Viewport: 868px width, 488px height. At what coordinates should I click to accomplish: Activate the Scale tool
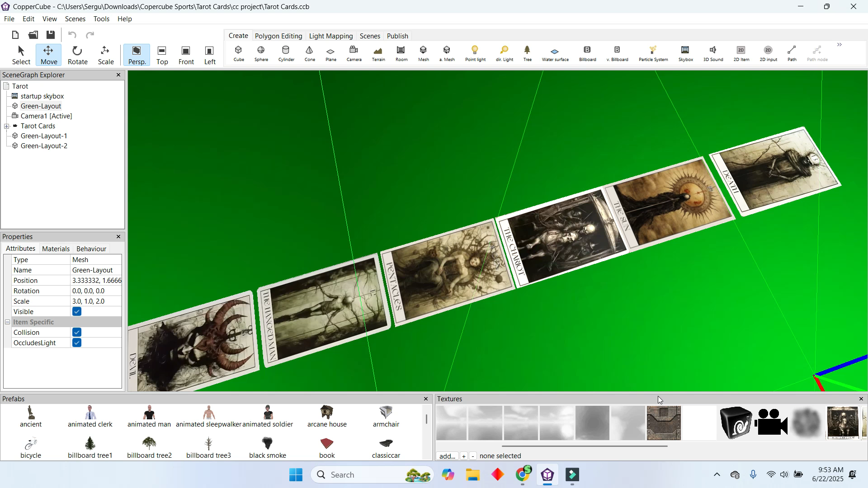point(106,55)
